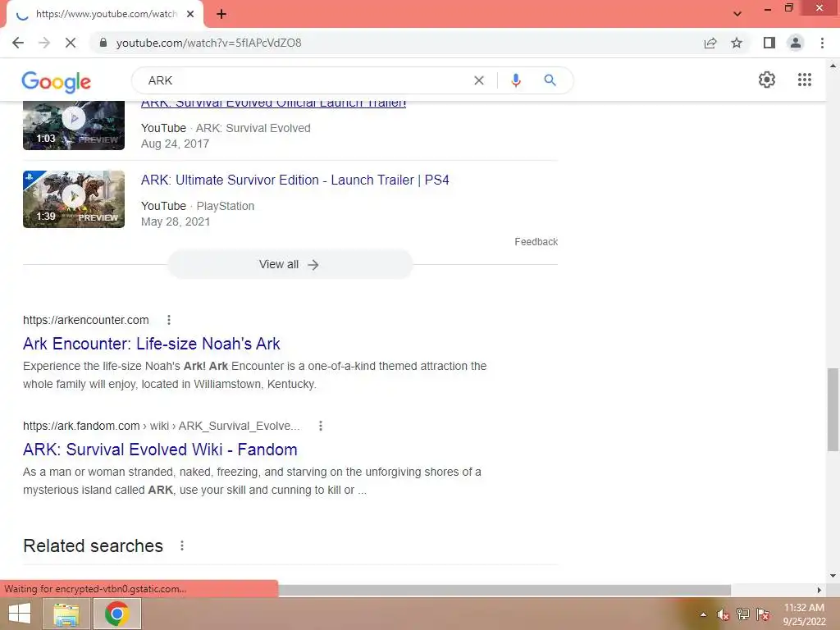Screen dimensions: 840x630
Task: Clear the search query with the X
Action: point(479,80)
